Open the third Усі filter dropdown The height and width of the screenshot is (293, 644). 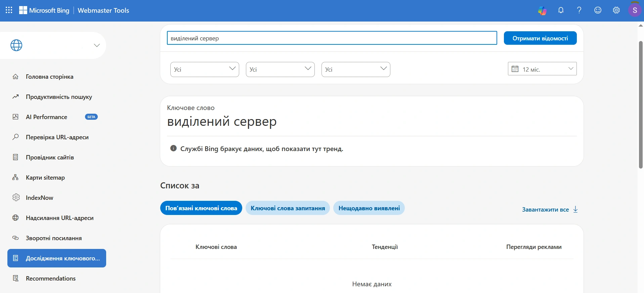(356, 69)
